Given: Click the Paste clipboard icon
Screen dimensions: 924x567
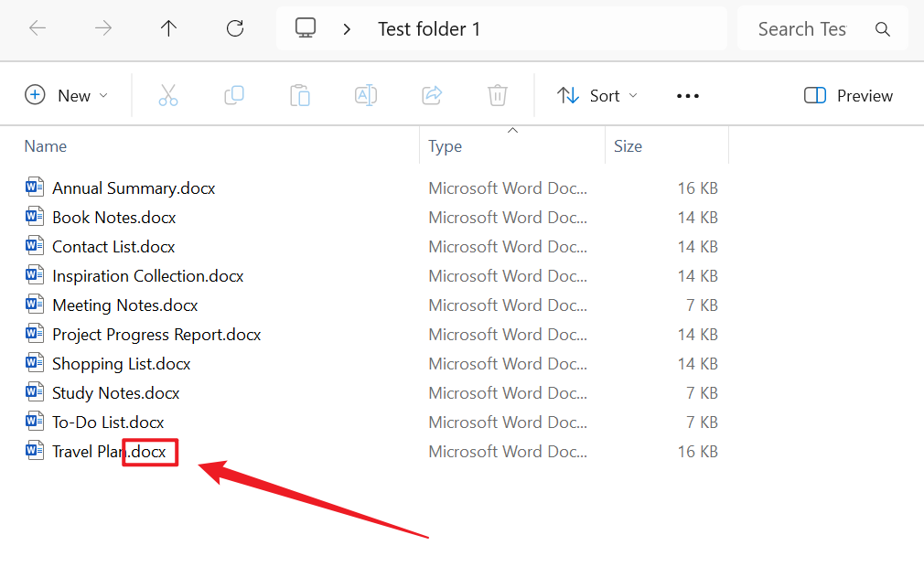Looking at the screenshot, I should click(x=300, y=95).
